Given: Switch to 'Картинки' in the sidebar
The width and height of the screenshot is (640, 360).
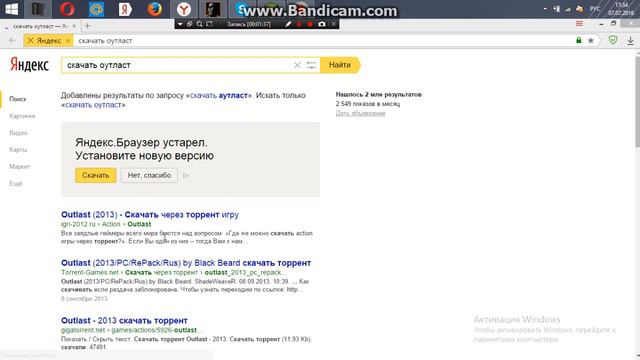Looking at the screenshot, I should (x=22, y=116).
